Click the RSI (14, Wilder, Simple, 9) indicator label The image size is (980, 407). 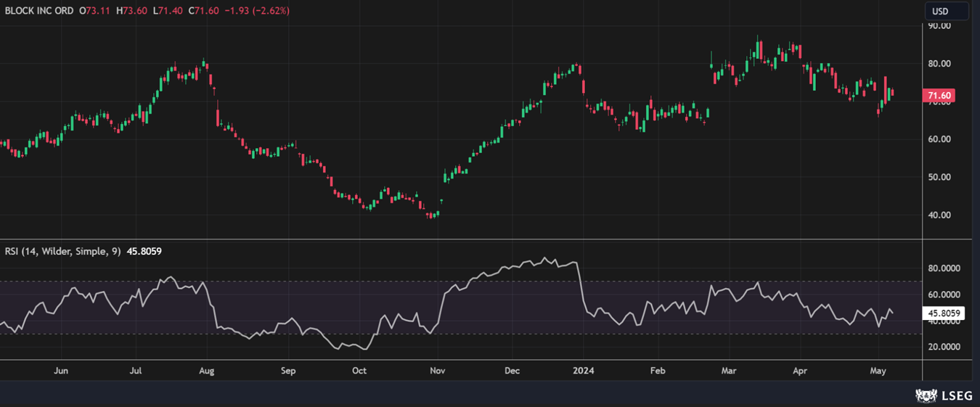click(x=64, y=251)
